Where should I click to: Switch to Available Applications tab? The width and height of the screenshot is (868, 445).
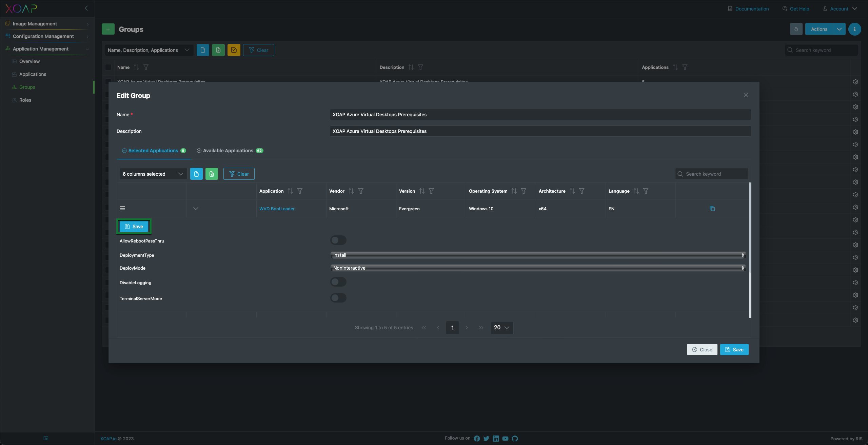pyautogui.click(x=230, y=151)
